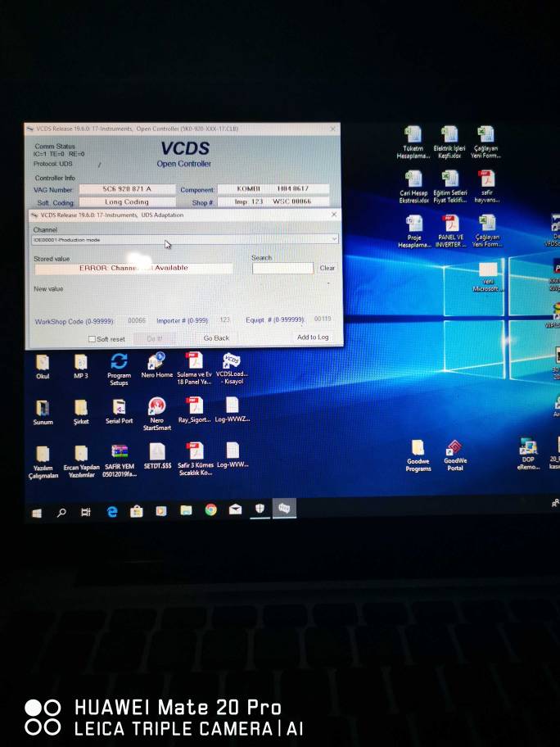Click the Go Back button
This screenshot has height=747, width=560.
pos(216,337)
